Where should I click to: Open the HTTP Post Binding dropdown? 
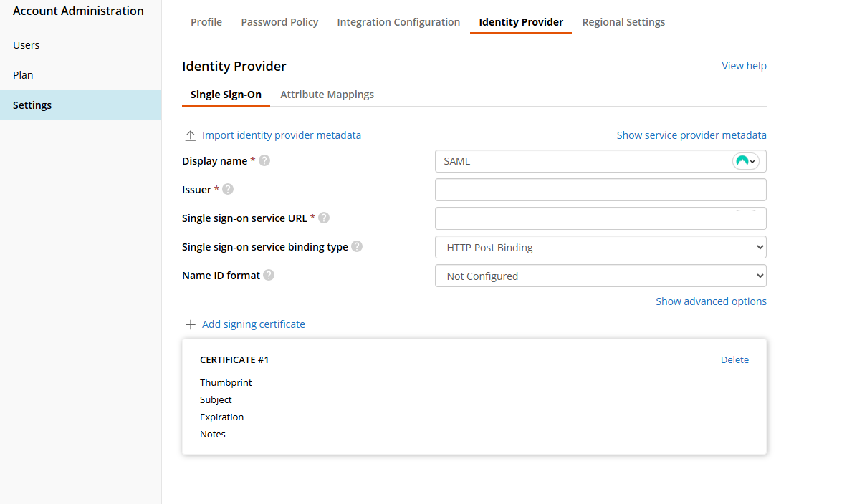(600, 247)
